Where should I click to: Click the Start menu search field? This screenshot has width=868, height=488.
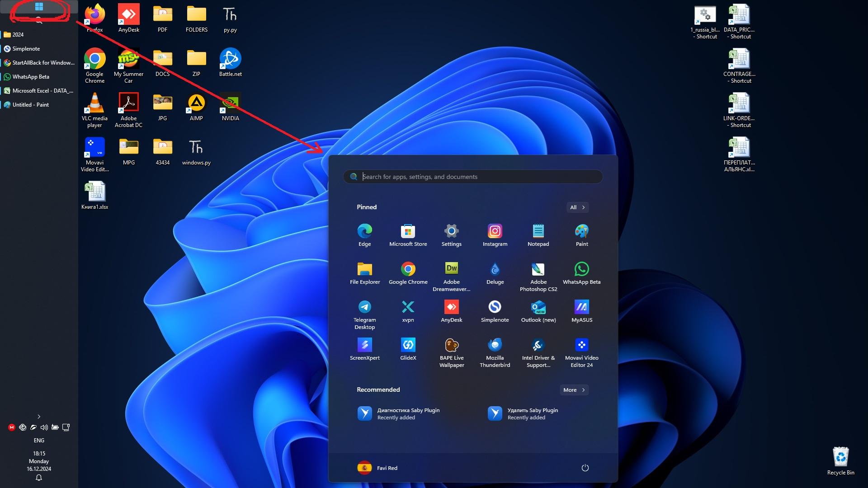[473, 177]
